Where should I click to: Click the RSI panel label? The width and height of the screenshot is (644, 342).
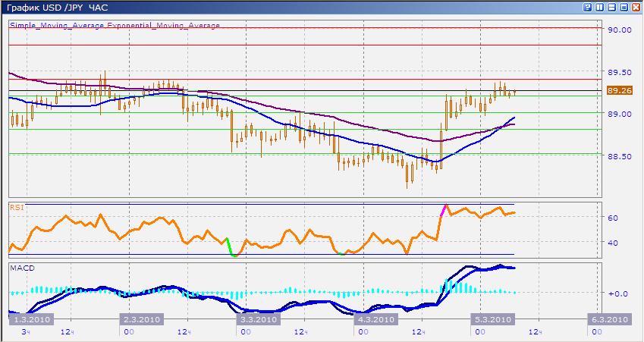click(16, 206)
